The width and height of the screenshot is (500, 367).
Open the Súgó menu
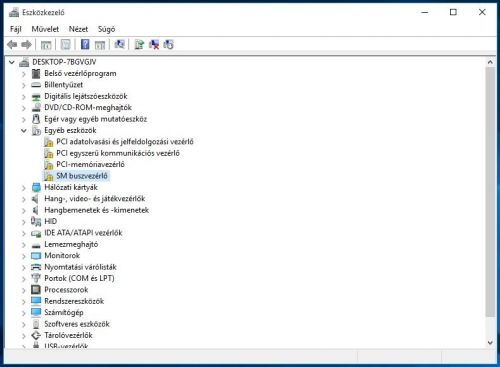coord(107,29)
